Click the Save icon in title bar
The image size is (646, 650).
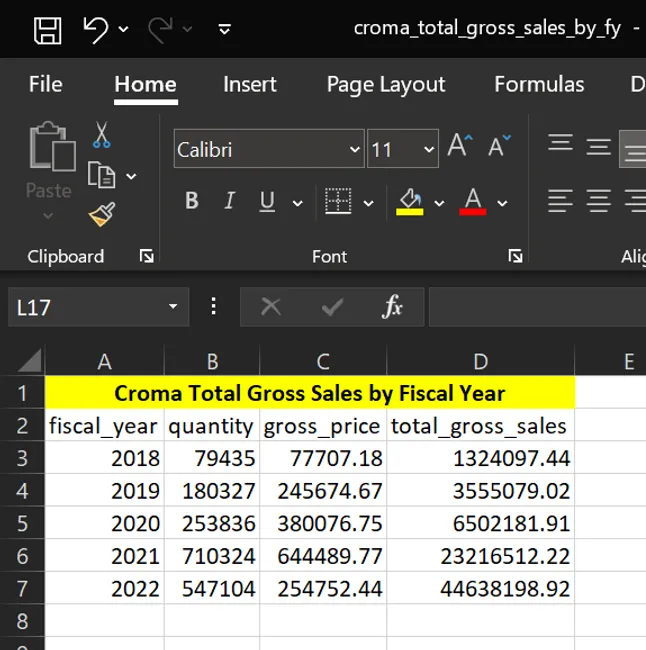(x=47, y=29)
